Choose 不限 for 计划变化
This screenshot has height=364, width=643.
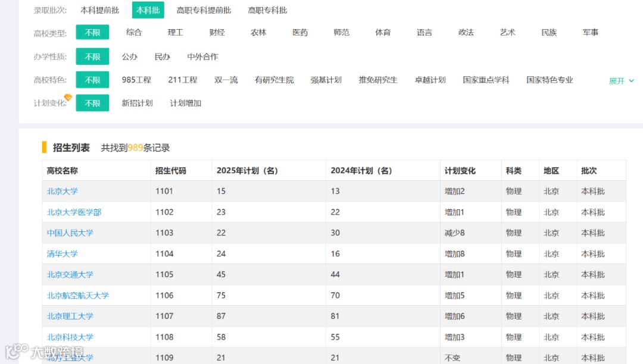click(92, 103)
